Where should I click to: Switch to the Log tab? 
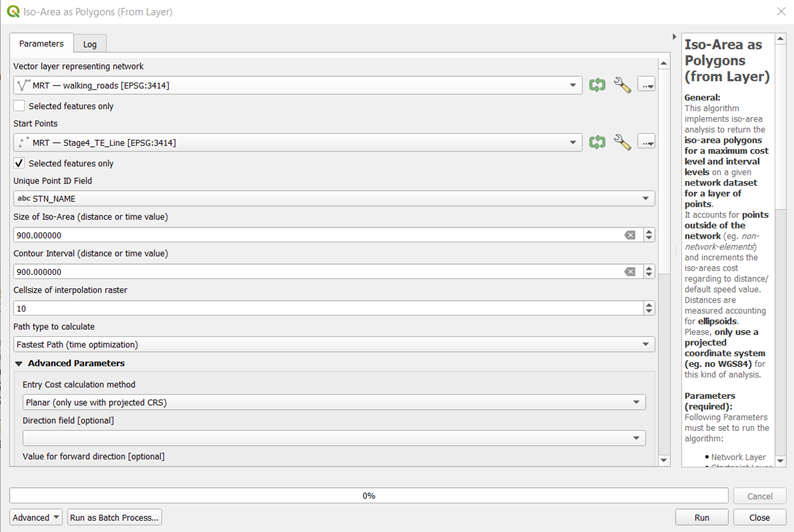(x=90, y=44)
